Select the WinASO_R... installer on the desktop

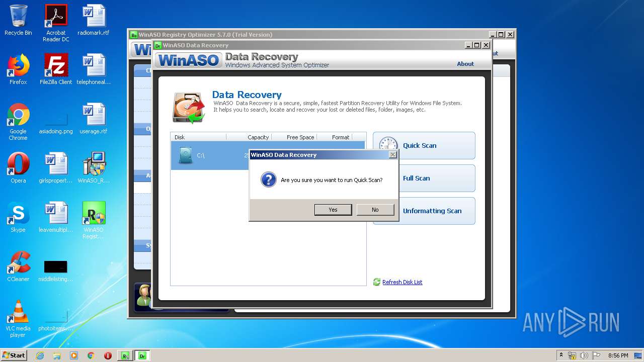94,168
